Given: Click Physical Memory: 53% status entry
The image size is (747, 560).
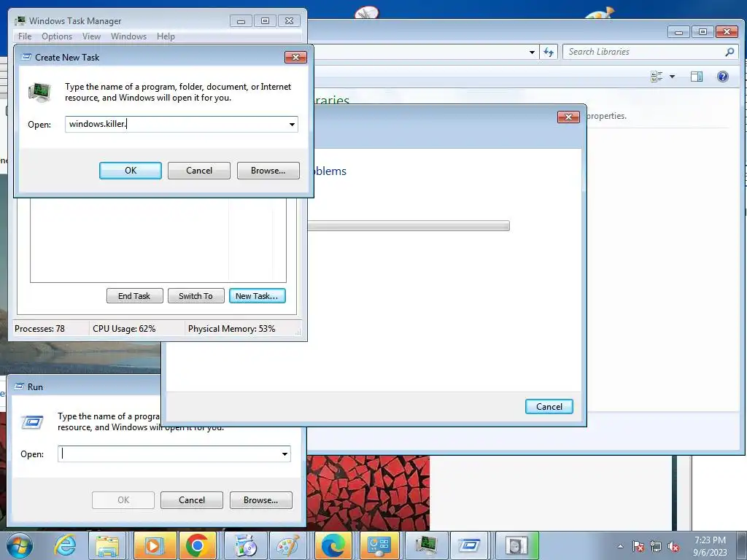Looking at the screenshot, I should [x=231, y=329].
